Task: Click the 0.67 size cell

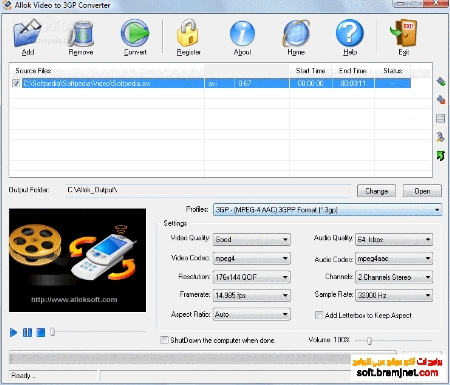Action: click(x=262, y=83)
